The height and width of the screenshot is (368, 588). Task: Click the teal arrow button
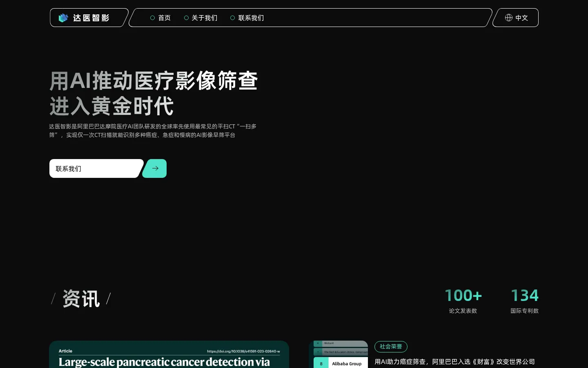(155, 168)
